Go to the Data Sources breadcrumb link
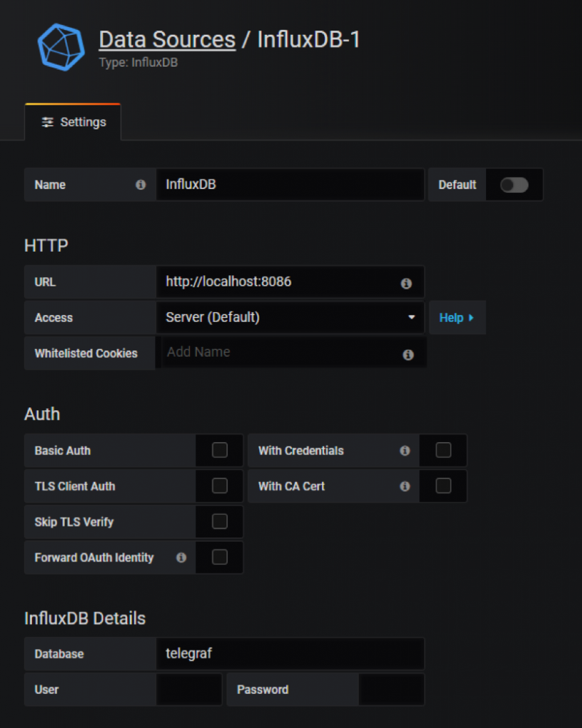582x728 pixels. [167, 40]
